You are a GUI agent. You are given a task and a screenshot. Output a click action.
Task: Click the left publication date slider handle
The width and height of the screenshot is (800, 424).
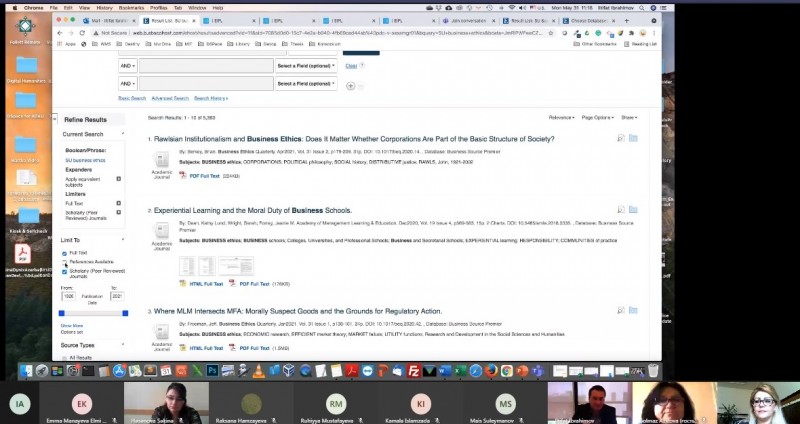pyautogui.click(x=62, y=313)
